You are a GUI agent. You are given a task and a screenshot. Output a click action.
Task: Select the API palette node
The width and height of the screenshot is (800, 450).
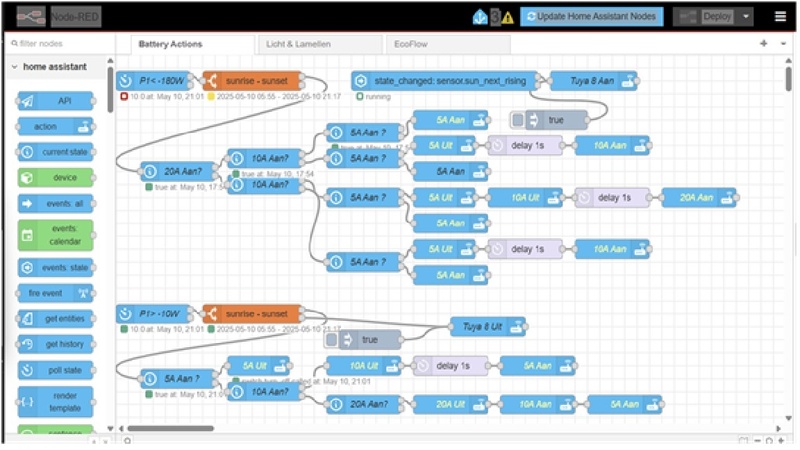tap(56, 101)
